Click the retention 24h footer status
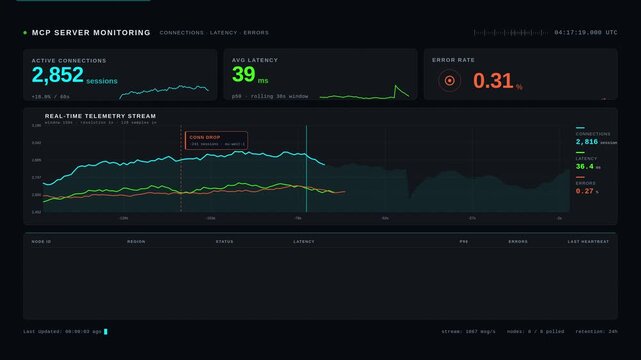This screenshot has height=360, width=641. click(x=596, y=332)
